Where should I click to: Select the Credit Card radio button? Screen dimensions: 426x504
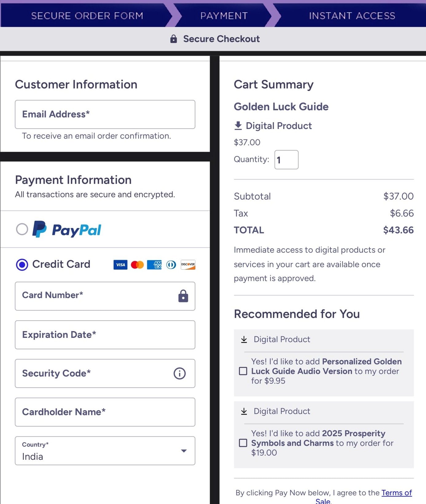[x=22, y=264]
